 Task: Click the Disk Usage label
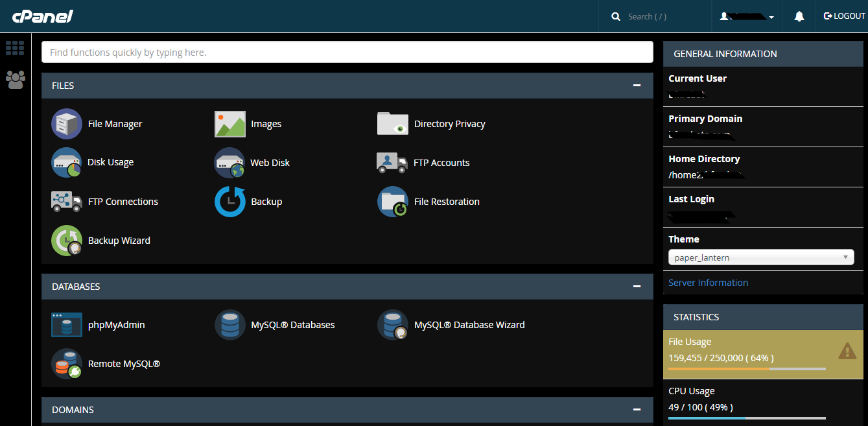[x=111, y=162]
